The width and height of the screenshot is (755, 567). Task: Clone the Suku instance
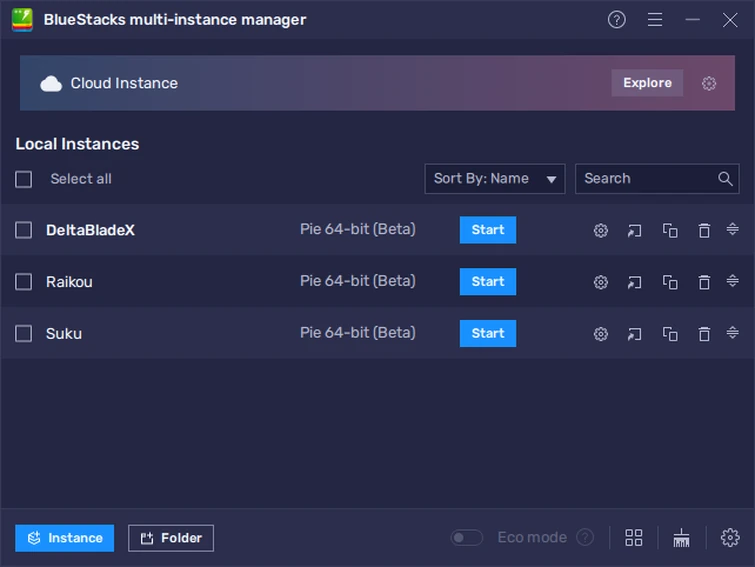coord(670,334)
